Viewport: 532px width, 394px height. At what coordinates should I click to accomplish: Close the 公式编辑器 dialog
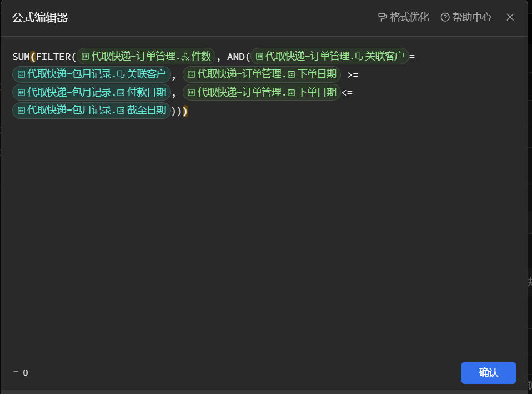[x=510, y=17]
